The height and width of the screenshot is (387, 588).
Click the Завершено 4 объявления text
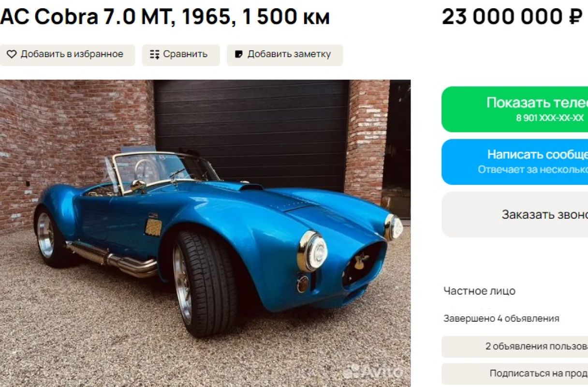pos(501,318)
